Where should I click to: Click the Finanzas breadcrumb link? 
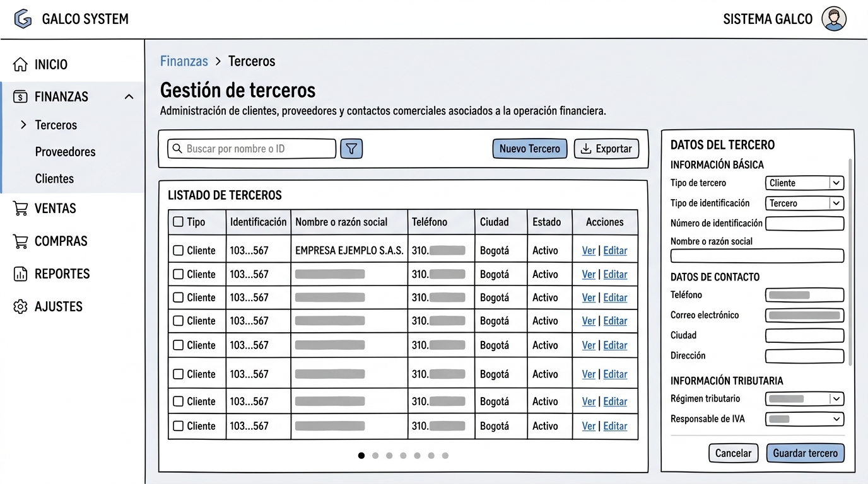click(184, 61)
